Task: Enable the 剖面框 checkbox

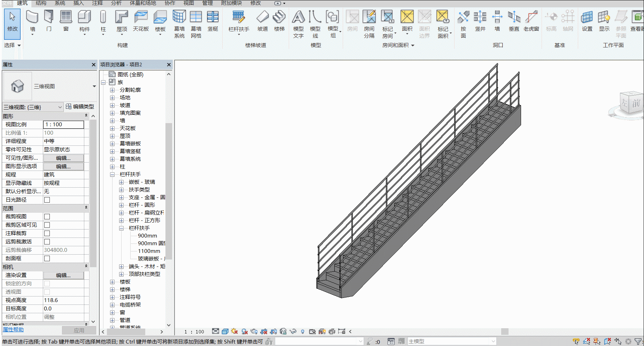Action: (x=47, y=258)
